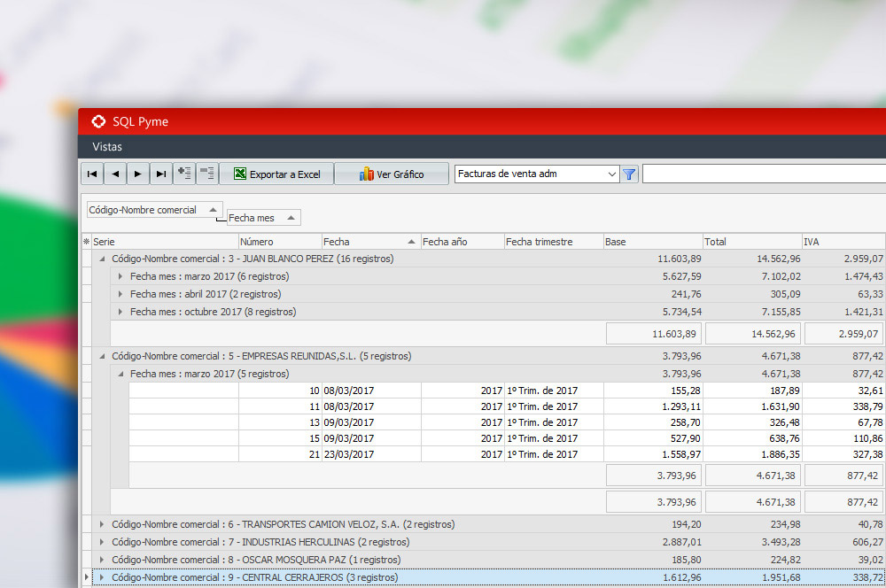The image size is (886, 588).
Task: Jump to the last record
Action: [x=161, y=174]
